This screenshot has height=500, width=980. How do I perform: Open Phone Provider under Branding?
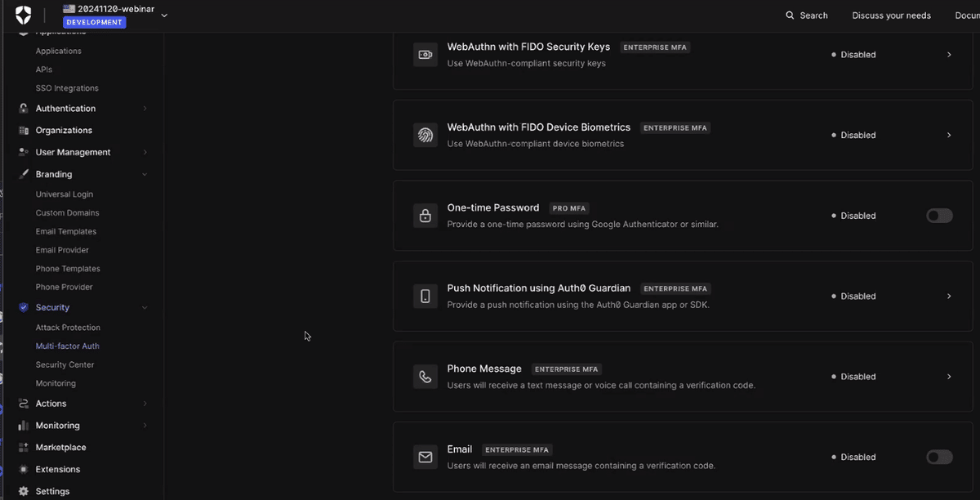[65, 288]
